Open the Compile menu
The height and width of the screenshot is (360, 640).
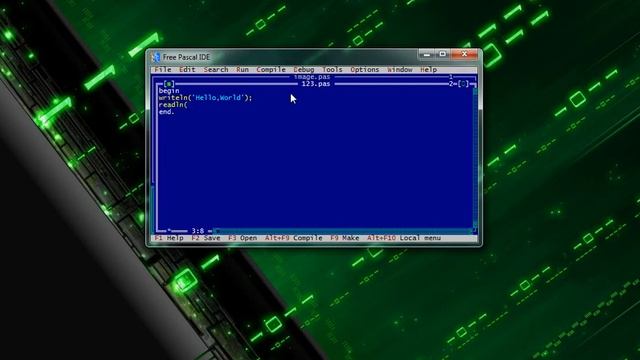[x=271, y=69]
